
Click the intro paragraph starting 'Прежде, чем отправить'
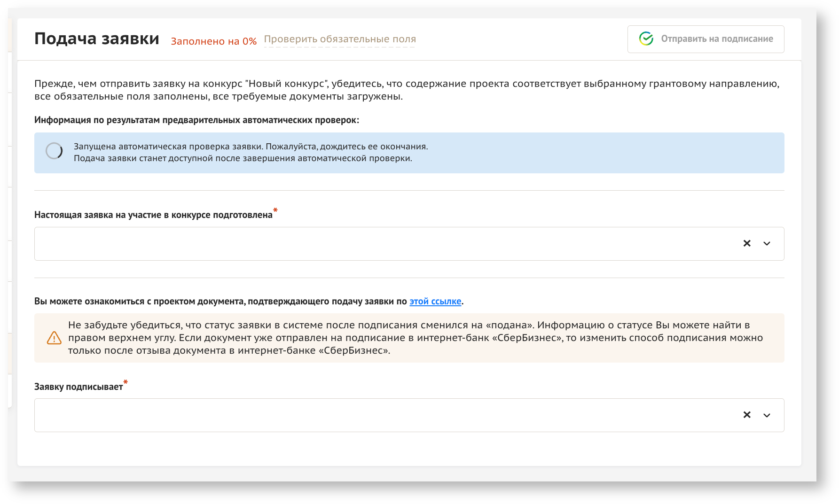(407, 90)
